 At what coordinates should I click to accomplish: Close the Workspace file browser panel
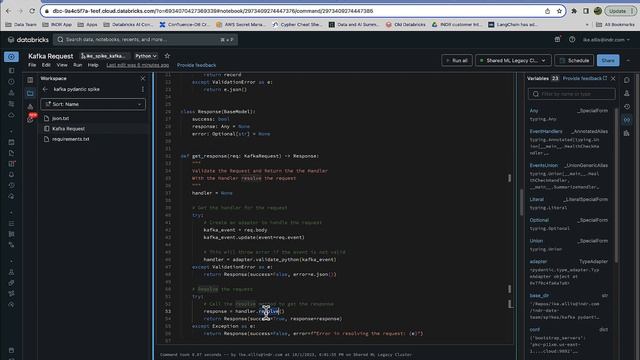click(143, 78)
